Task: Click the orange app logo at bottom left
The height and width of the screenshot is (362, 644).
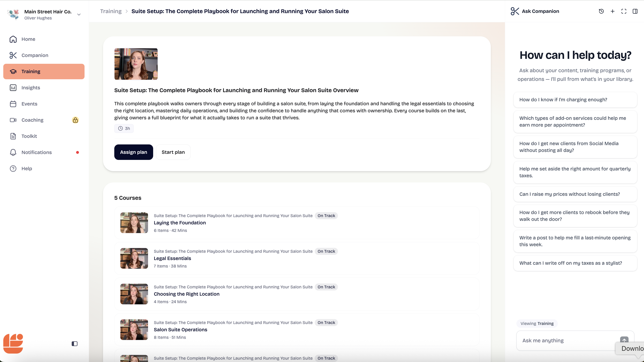Action: [13, 343]
